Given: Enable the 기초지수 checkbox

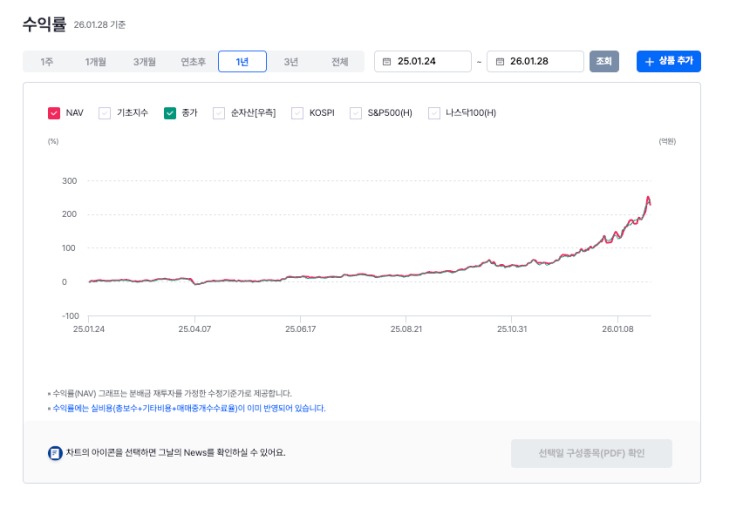Looking at the screenshot, I should (x=104, y=113).
